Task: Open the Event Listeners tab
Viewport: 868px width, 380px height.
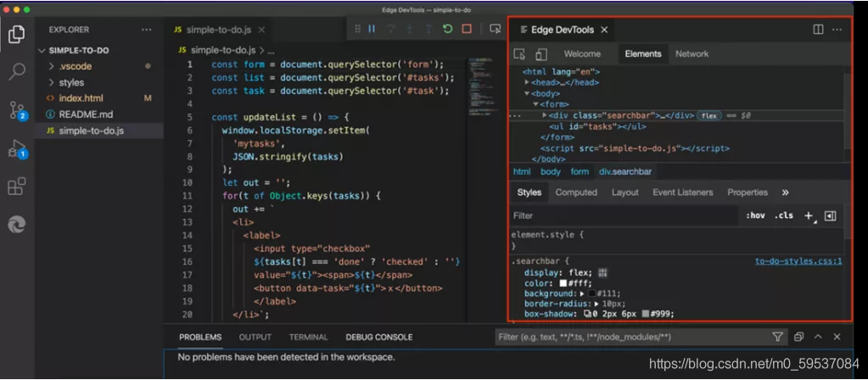Action: click(x=682, y=193)
